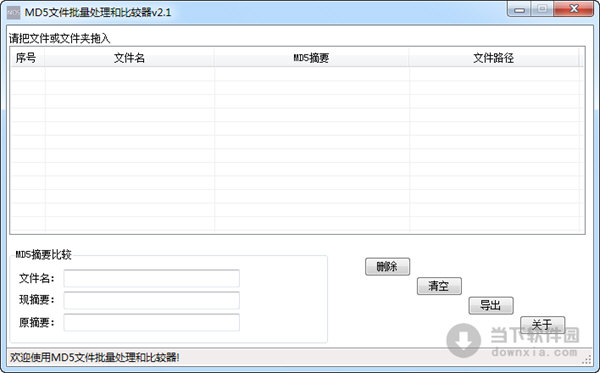Click the 清空 (clear) button

tap(439, 286)
